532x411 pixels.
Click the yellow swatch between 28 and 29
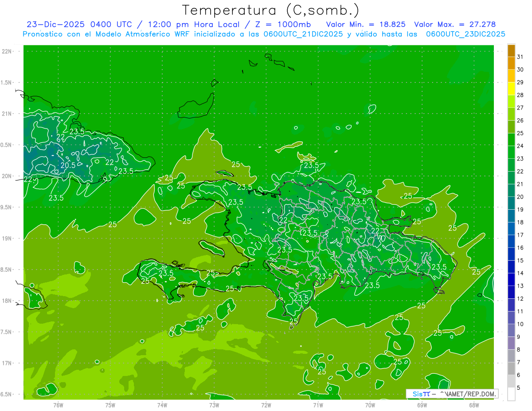[x=511, y=89]
